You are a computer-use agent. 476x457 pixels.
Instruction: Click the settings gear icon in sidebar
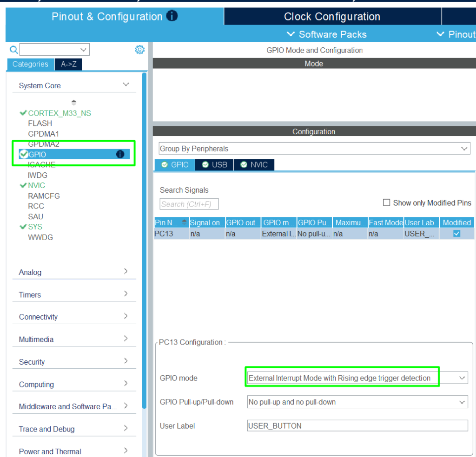(139, 50)
